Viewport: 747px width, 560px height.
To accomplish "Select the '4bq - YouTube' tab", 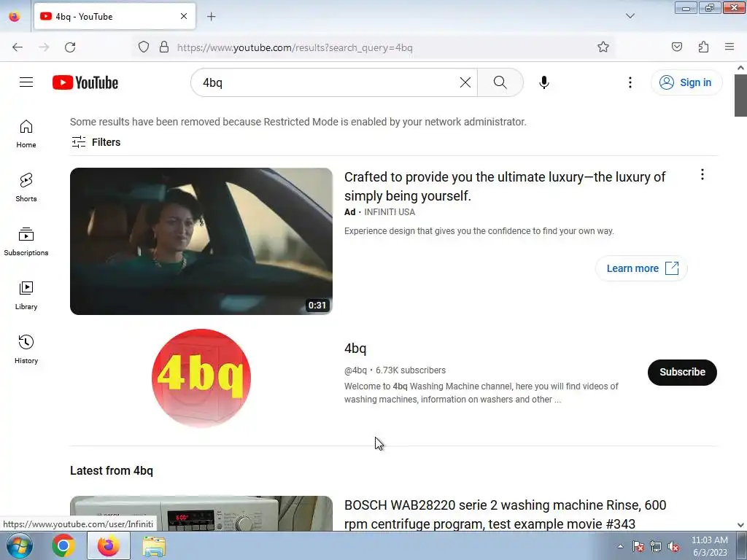I will click(x=115, y=16).
